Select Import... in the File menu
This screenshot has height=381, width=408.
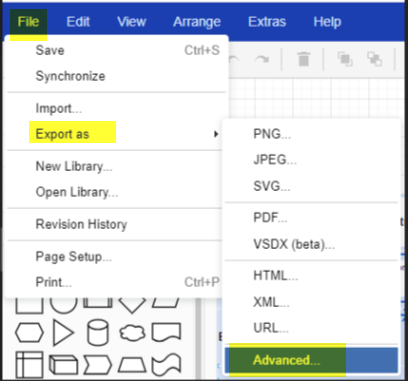pos(116,108)
